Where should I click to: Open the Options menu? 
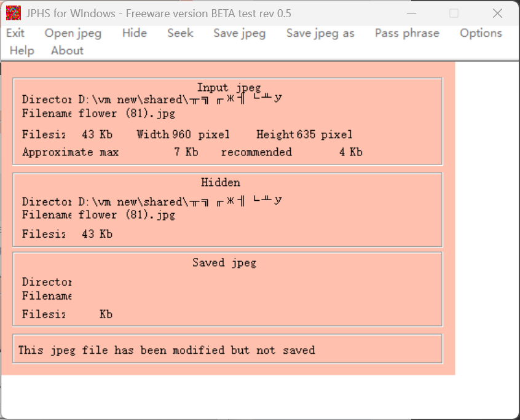coord(481,33)
